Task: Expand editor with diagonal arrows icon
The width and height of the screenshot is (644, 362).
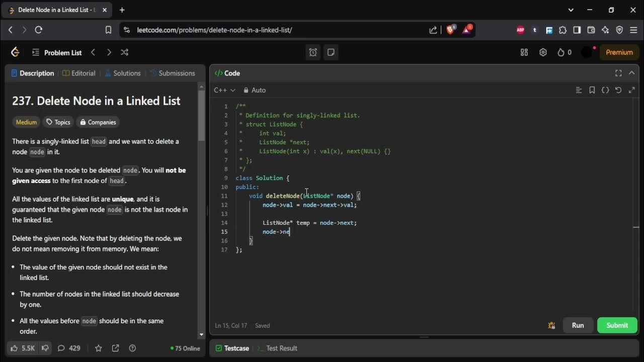Action: point(632,90)
